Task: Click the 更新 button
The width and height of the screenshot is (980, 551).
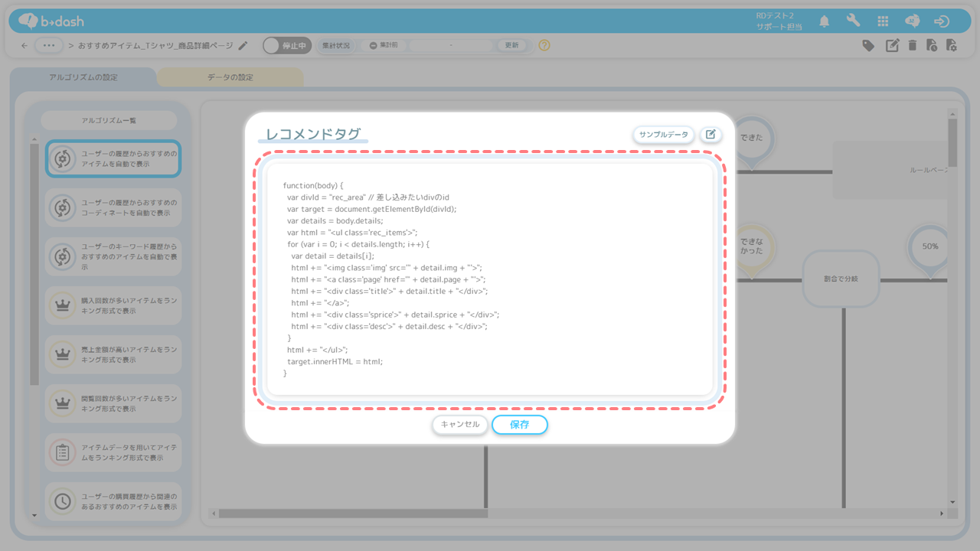Action: [512, 46]
